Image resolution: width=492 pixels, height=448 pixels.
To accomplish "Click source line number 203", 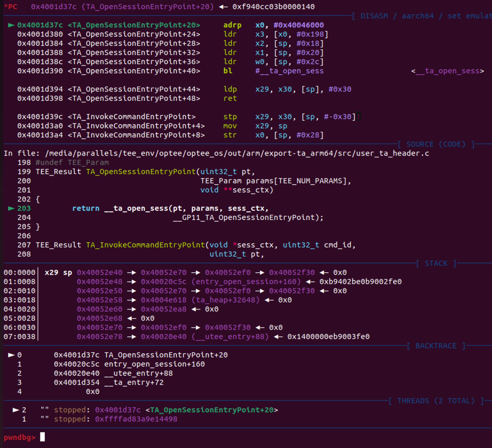I will (x=24, y=208).
